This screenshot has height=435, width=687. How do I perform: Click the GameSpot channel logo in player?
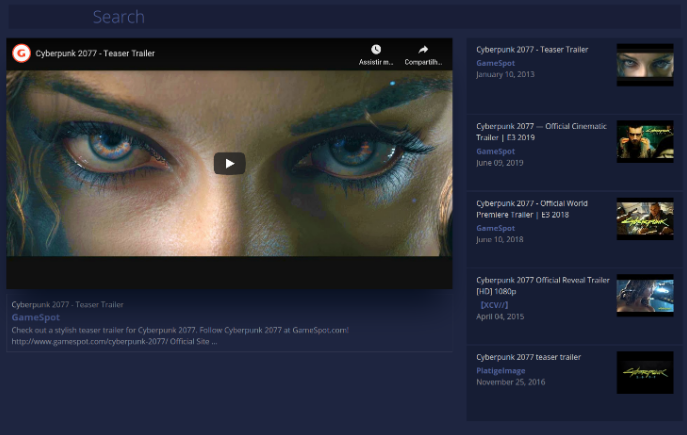pos(21,53)
